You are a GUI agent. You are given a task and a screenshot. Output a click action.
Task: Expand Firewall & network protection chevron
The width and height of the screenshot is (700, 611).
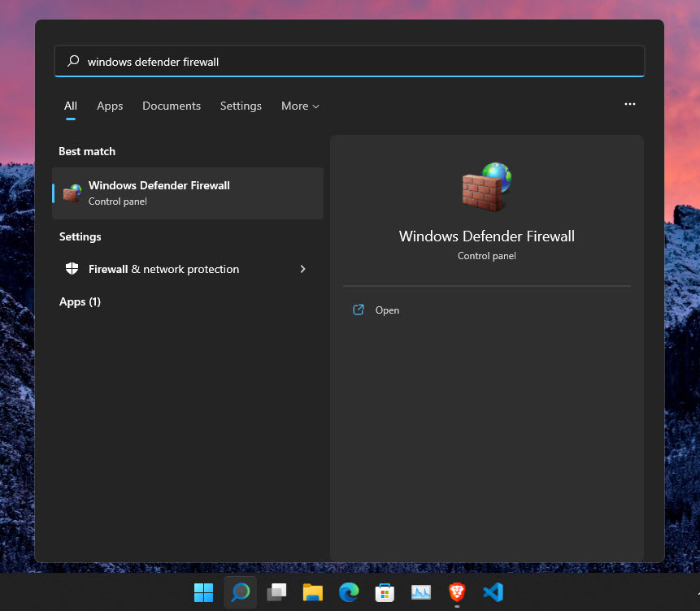[x=302, y=269]
